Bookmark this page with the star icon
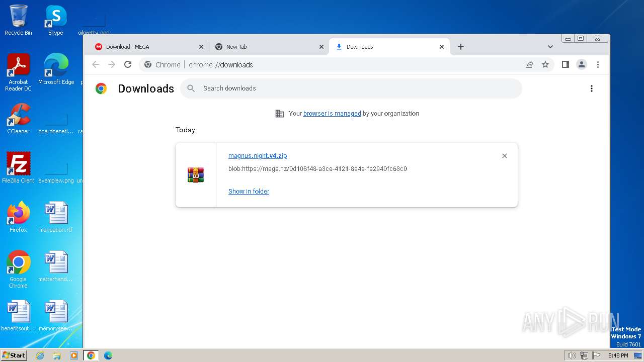 [545, 64]
